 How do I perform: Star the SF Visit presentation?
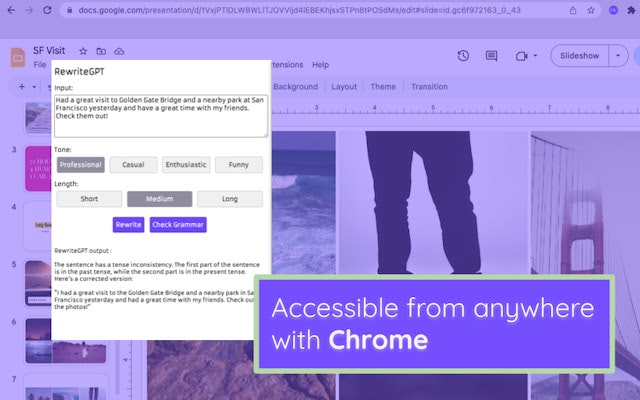point(83,51)
